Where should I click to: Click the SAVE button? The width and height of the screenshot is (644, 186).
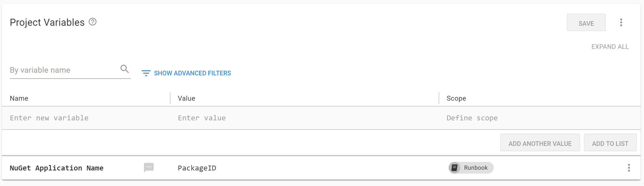click(586, 23)
